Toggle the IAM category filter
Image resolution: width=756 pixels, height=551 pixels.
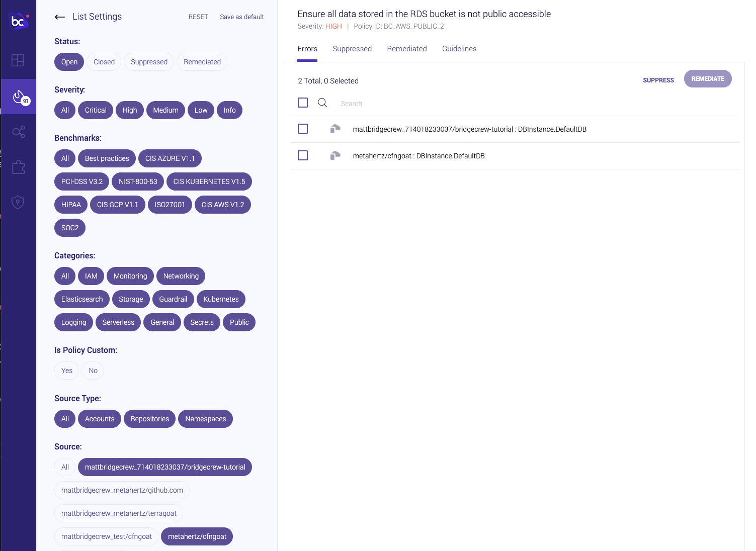91,276
